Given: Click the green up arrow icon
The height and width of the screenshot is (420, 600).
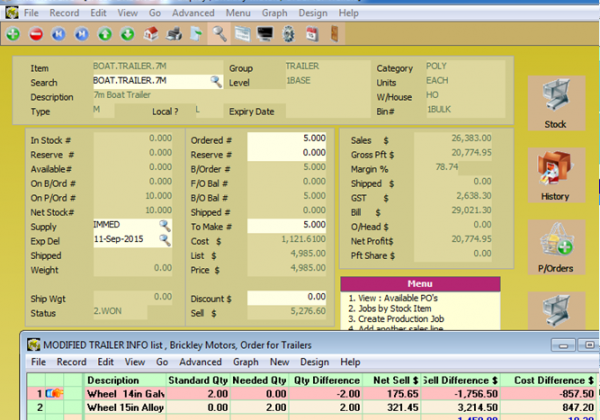Looking at the screenshot, I should (105, 34).
